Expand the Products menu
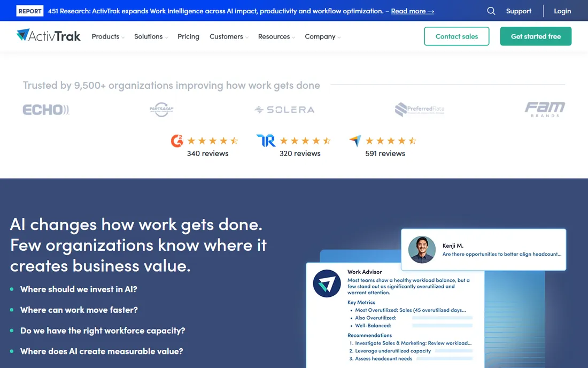 click(x=108, y=36)
